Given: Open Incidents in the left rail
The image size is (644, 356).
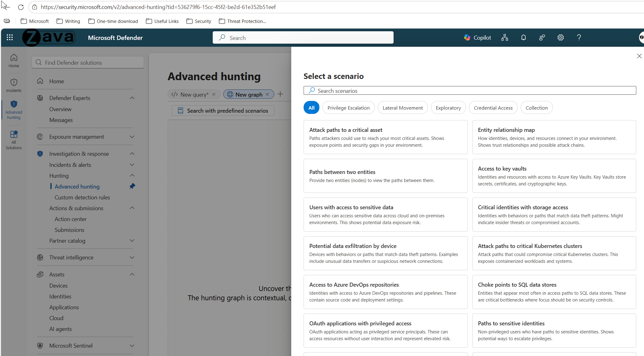Looking at the screenshot, I should coord(14,85).
